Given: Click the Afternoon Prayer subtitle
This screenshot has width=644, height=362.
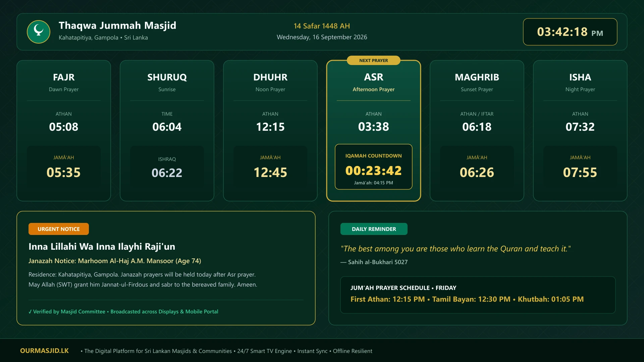Looking at the screenshot, I should click(x=374, y=89).
